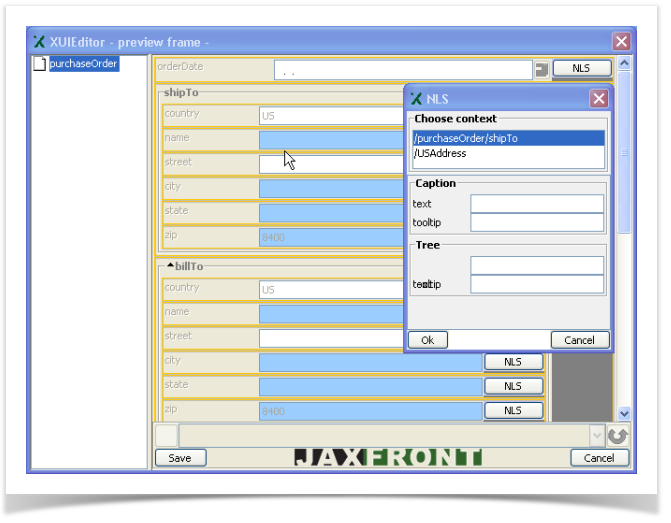
Task: Click the Save button
Action: pyautogui.click(x=180, y=458)
